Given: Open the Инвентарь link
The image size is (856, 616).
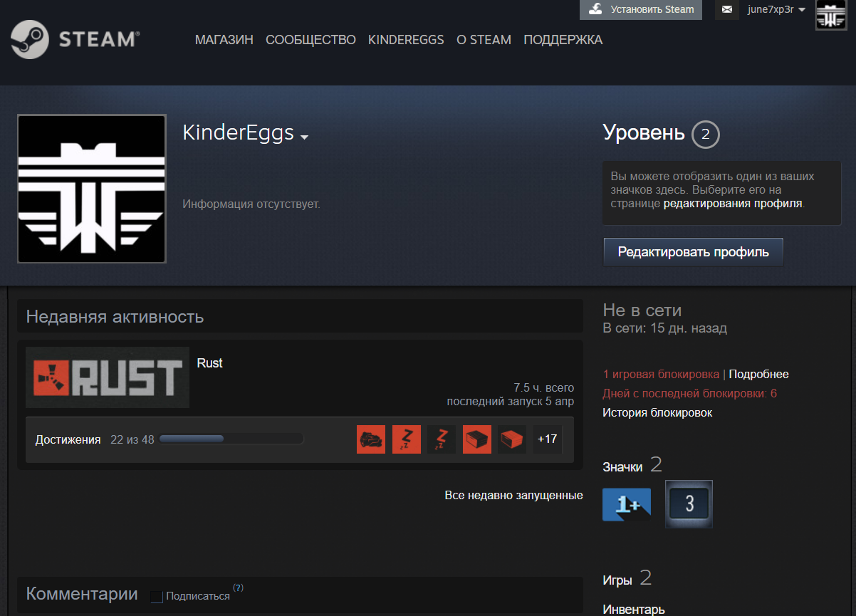Looking at the screenshot, I should coord(634,610).
